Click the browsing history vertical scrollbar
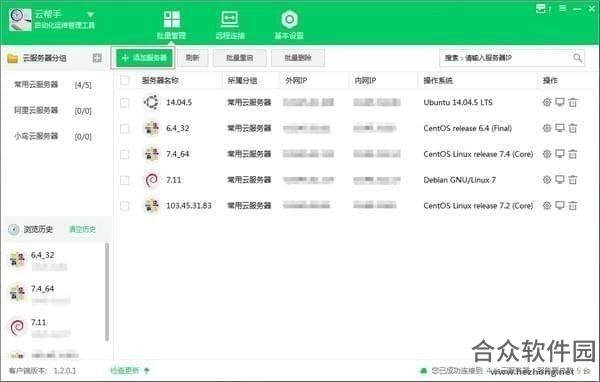The height and width of the screenshot is (382, 600). click(x=107, y=291)
